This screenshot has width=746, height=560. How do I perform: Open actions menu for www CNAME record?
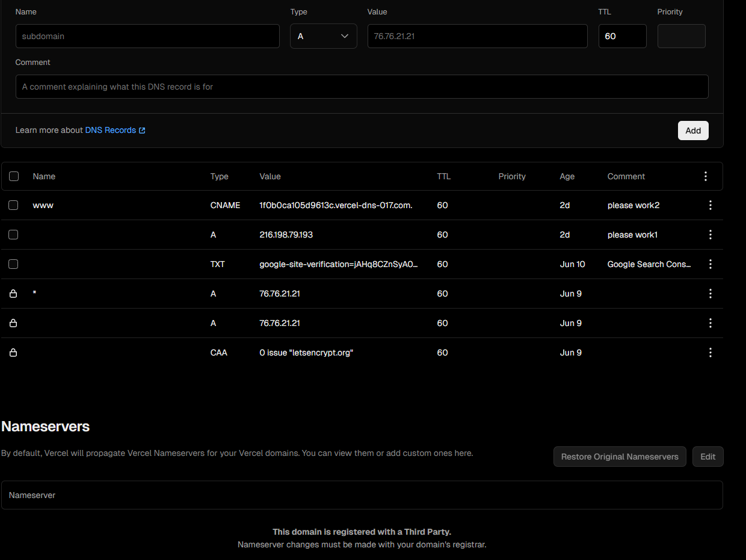[711, 205]
